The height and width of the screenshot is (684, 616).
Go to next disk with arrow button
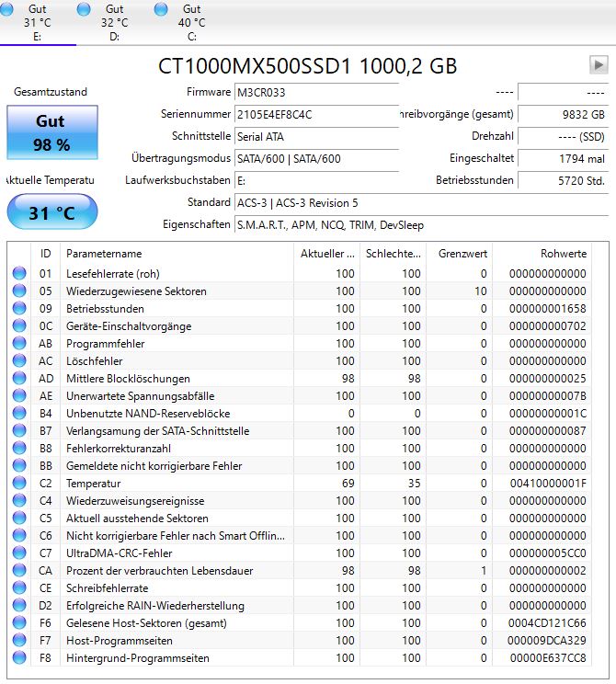(599, 65)
